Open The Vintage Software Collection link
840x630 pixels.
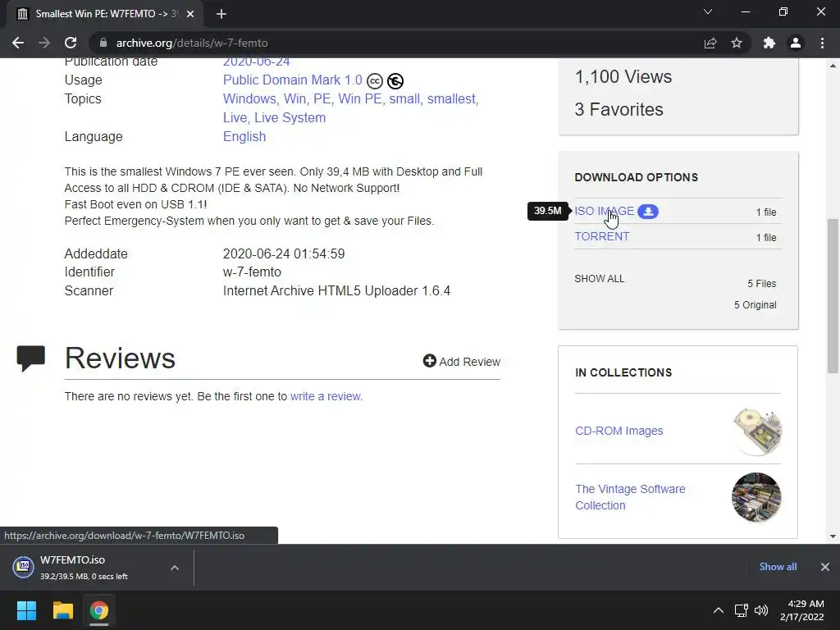pos(630,497)
